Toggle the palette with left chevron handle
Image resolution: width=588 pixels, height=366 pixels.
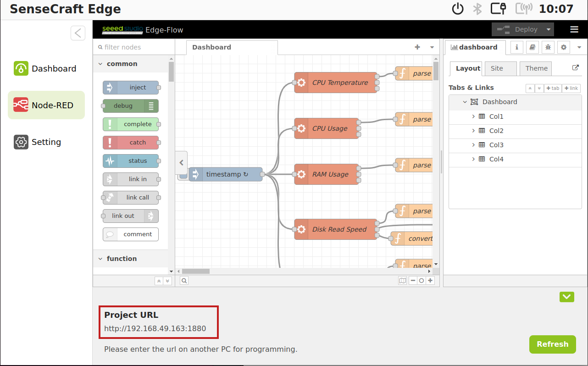[x=181, y=163]
